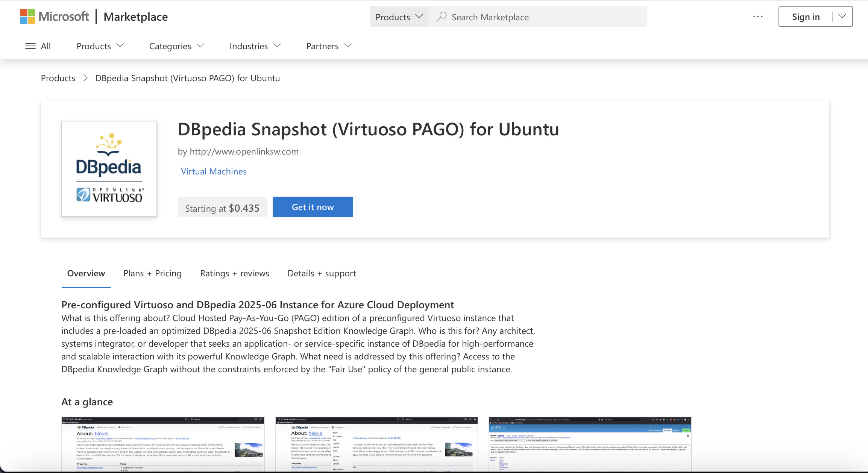The image size is (868, 473).
Task: Click the breadcrumb chevron separator icon
Action: [85, 78]
